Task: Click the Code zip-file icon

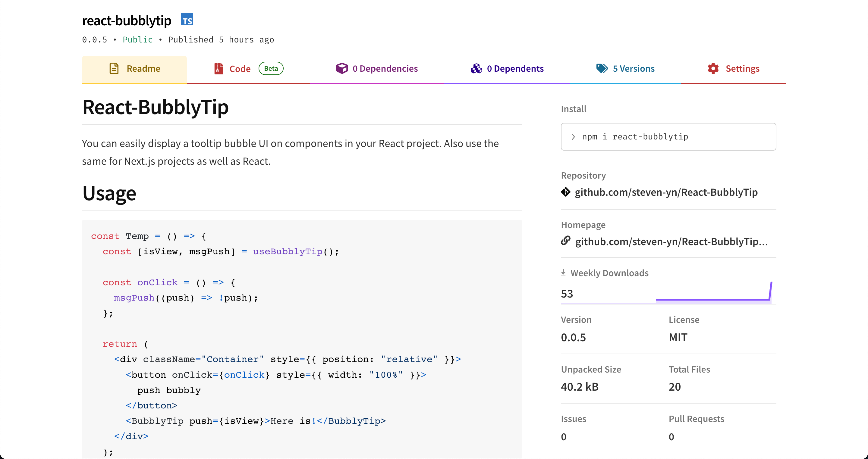Action: point(219,68)
